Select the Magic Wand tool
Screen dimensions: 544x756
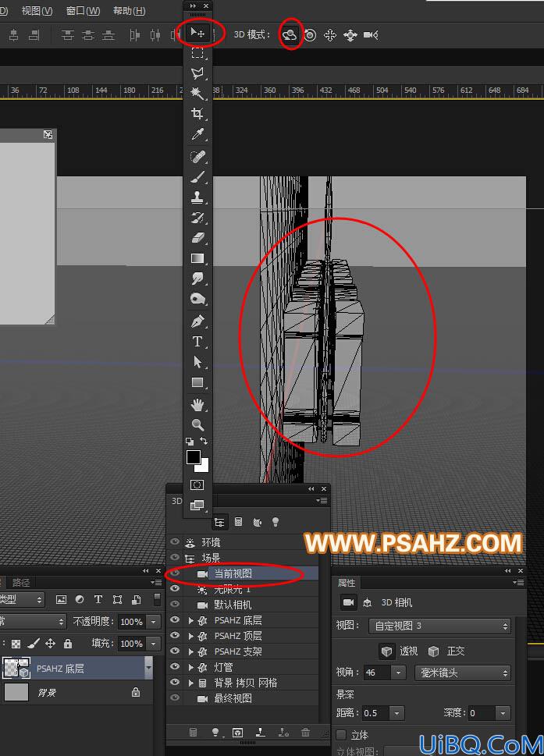pos(197,93)
